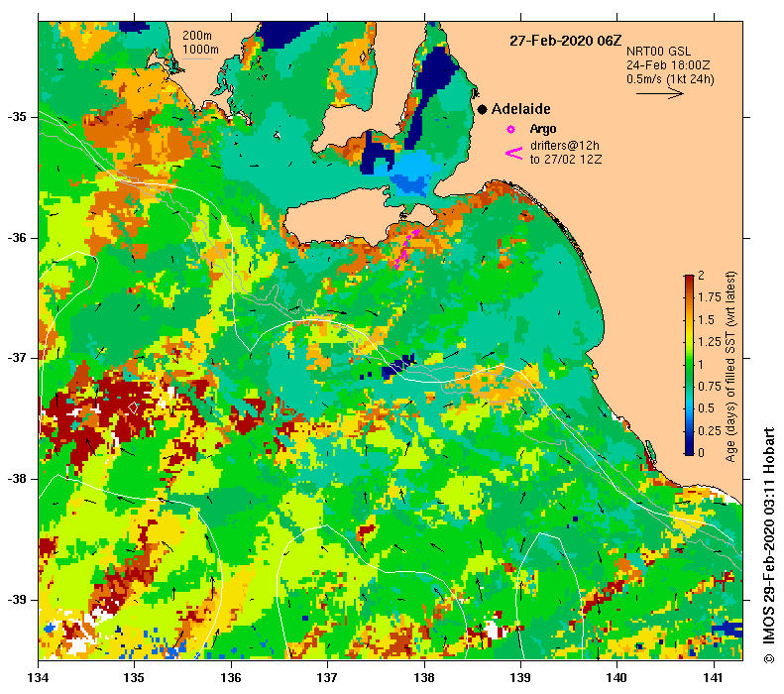Click the magenta drifter track south of Kangaroo Island

coord(405,248)
